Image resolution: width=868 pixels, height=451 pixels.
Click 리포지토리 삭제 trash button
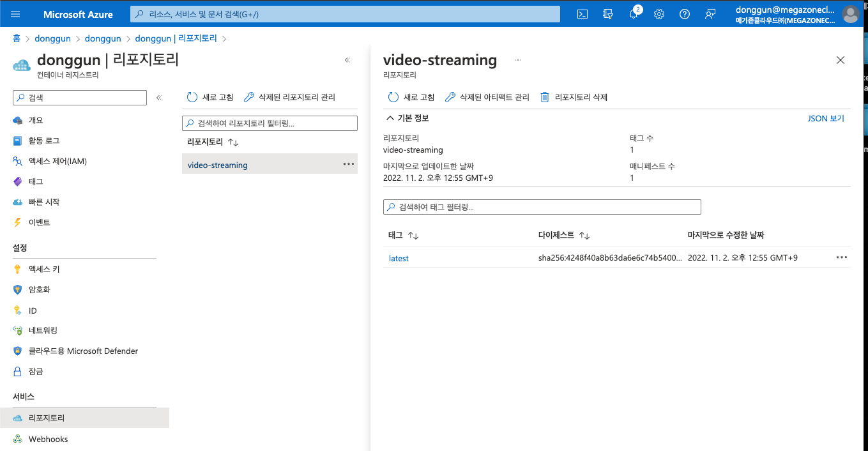click(574, 97)
